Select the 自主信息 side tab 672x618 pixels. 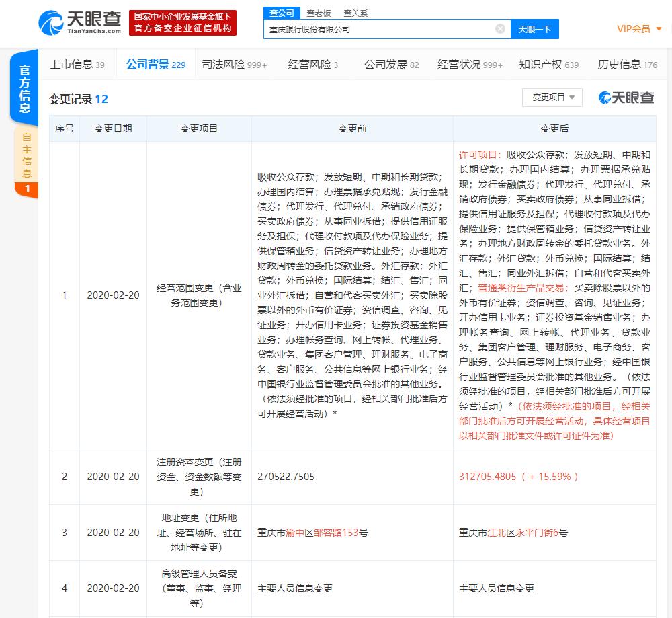[27, 162]
